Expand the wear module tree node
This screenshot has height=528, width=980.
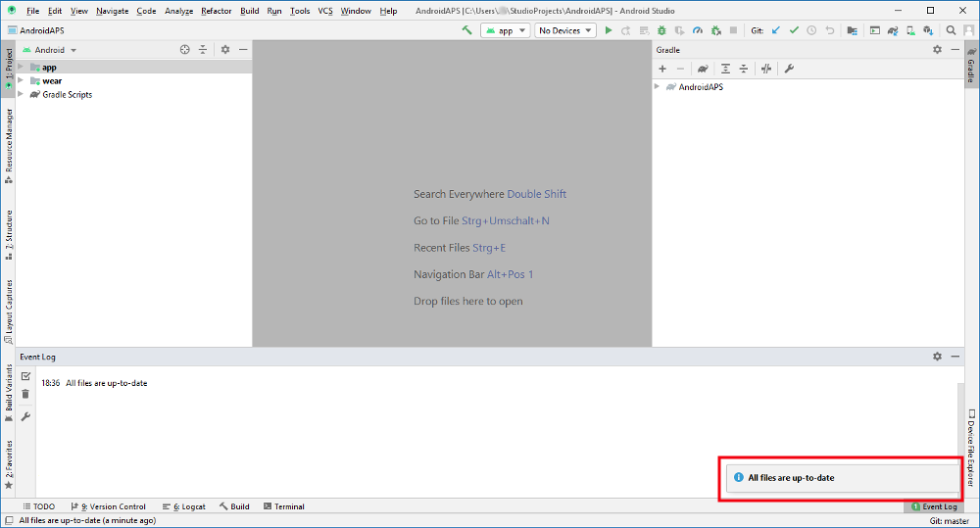click(x=21, y=80)
